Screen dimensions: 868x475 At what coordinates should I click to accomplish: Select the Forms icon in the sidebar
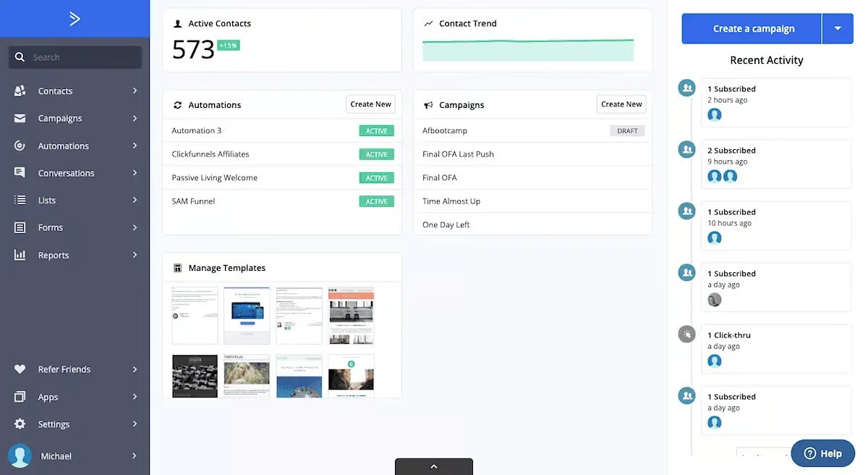(19, 227)
